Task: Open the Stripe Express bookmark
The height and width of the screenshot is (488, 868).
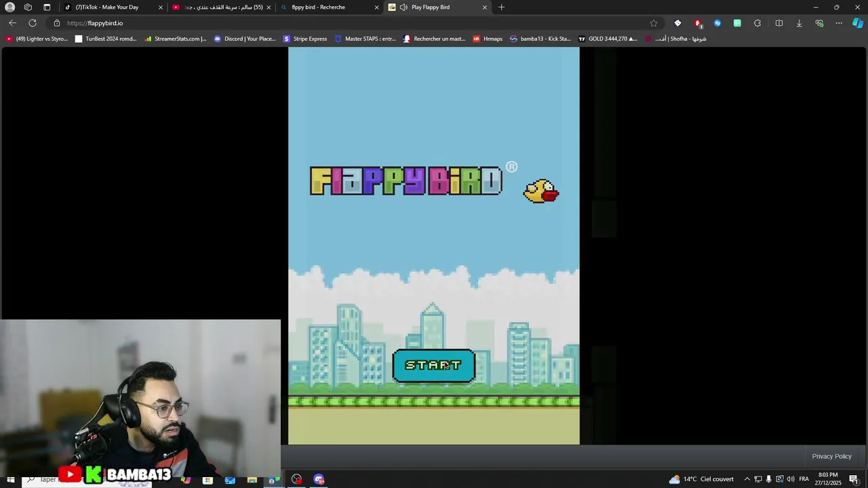Action: tap(304, 39)
